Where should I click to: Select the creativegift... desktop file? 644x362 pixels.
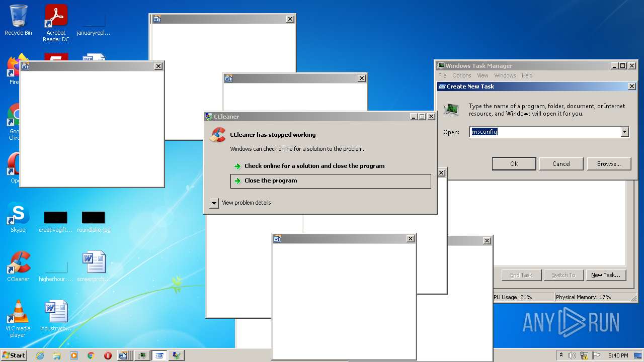coord(56,222)
